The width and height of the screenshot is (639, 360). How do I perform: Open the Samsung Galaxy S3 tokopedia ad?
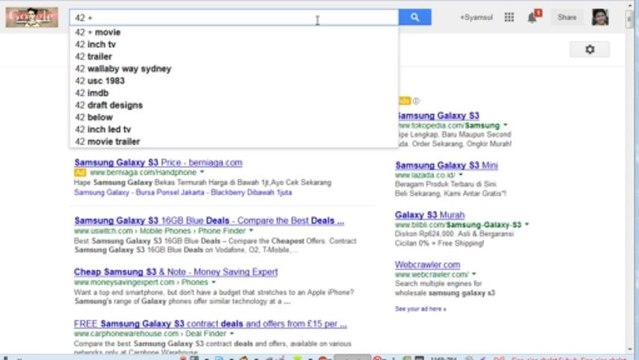(x=437, y=115)
